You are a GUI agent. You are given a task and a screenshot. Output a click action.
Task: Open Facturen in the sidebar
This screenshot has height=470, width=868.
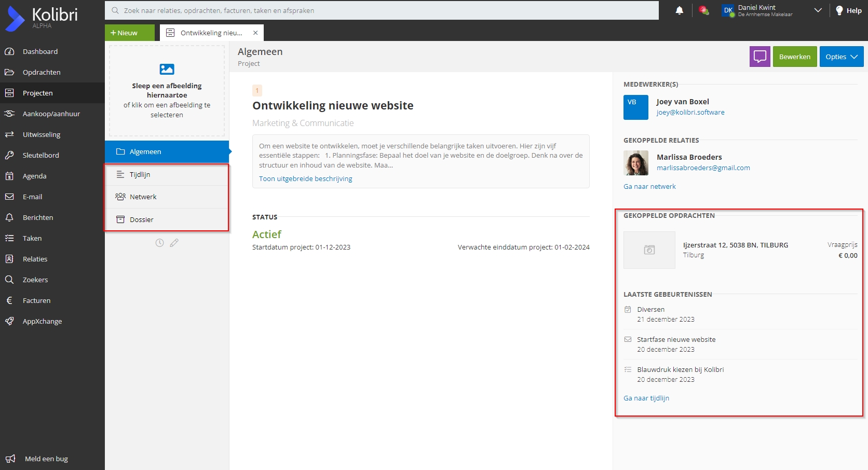(x=52, y=300)
